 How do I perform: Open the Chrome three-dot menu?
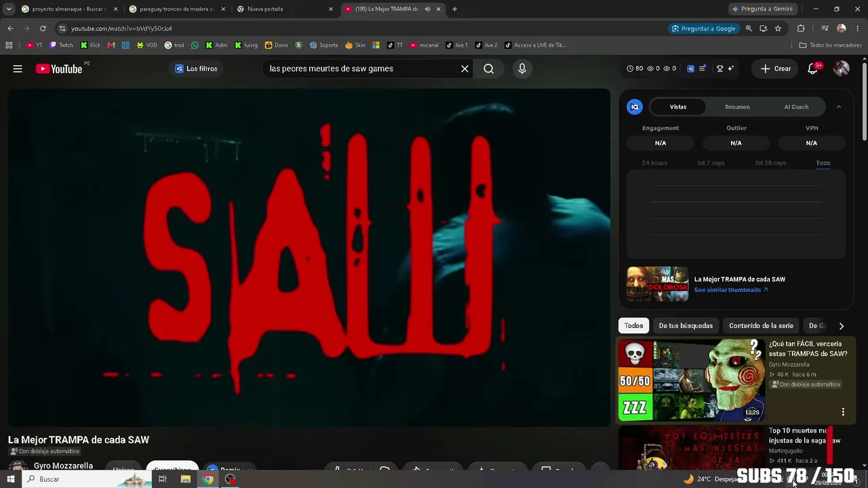[858, 28]
